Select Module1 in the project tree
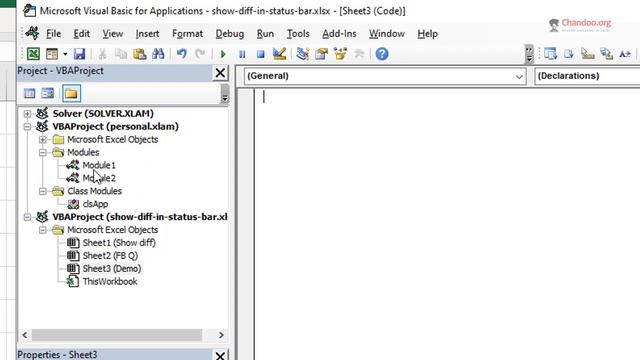Image resolution: width=640 pixels, height=360 pixels. 99,165
